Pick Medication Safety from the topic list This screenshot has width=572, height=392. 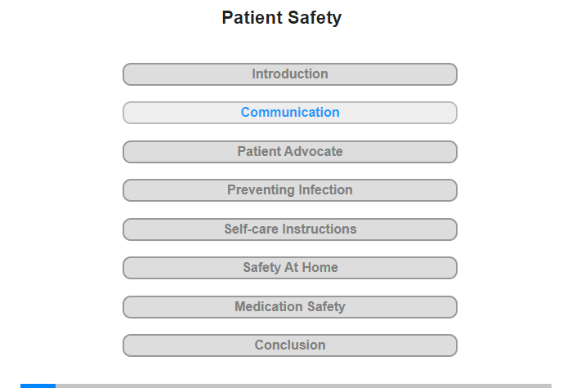coord(289,307)
